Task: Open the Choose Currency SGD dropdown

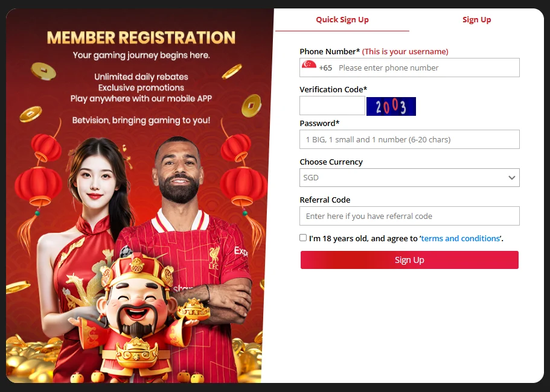Action: 409,178
